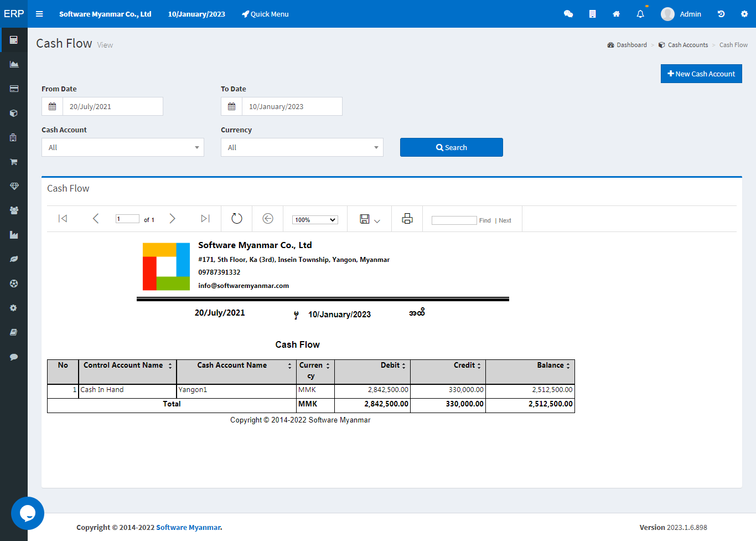Focus the current page number box

[x=127, y=219]
